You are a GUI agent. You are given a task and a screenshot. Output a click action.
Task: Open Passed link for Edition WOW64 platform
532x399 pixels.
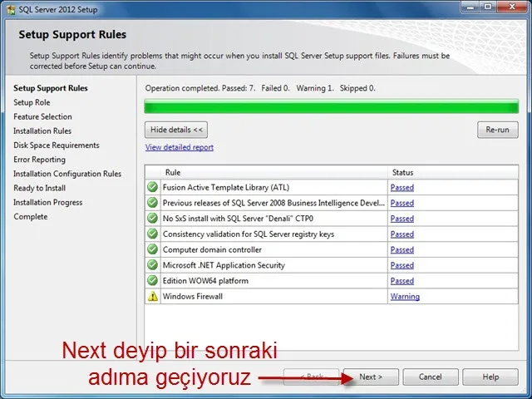402,281
